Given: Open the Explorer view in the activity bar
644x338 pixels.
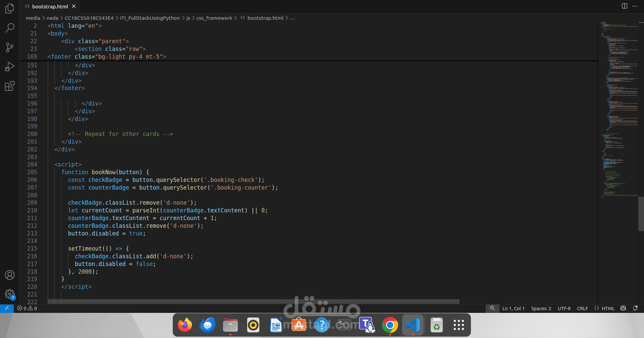Looking at the screenshot, I should [10, 8].
